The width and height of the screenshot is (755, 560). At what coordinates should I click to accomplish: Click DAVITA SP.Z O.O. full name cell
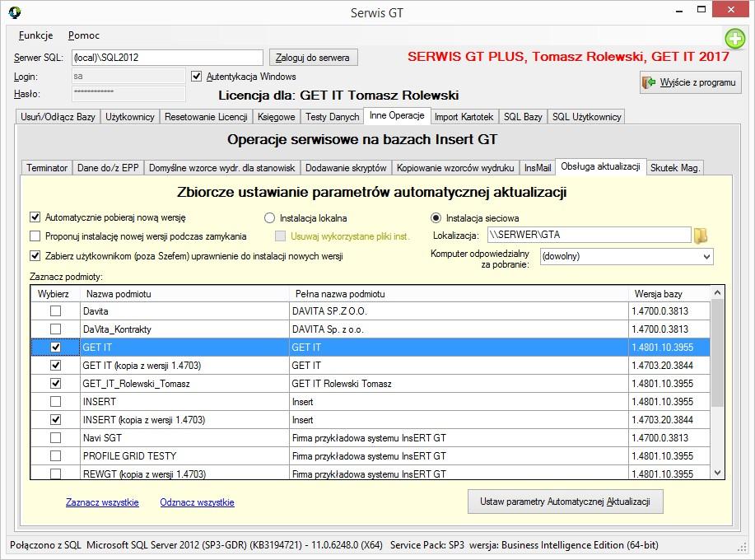click(x=459, y=311)
